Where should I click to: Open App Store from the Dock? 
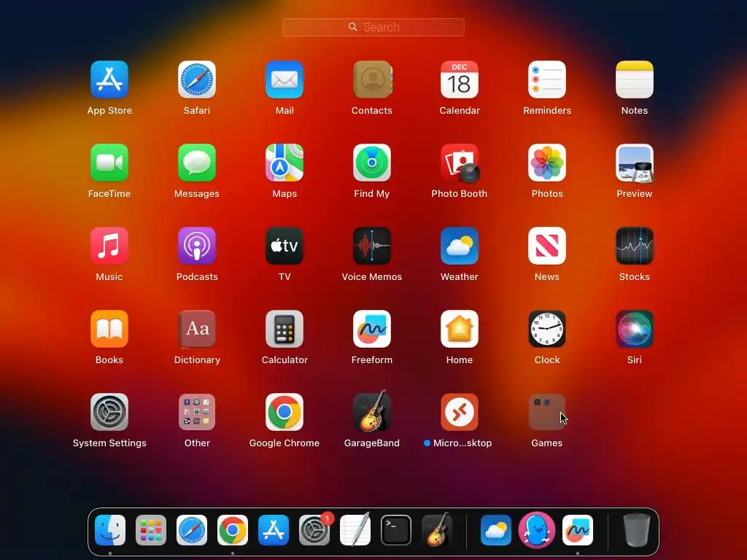tap(274, 530)
